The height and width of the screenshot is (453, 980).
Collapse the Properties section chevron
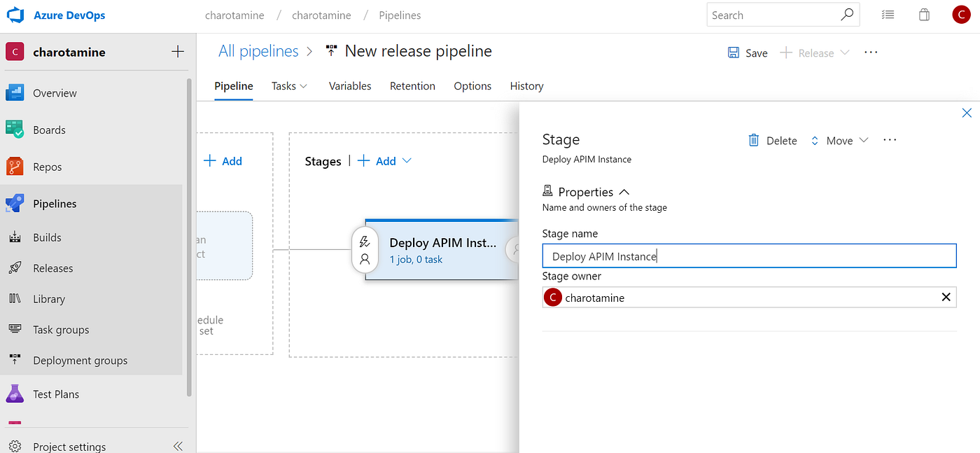pyautogui.click(x=624, y=191)
